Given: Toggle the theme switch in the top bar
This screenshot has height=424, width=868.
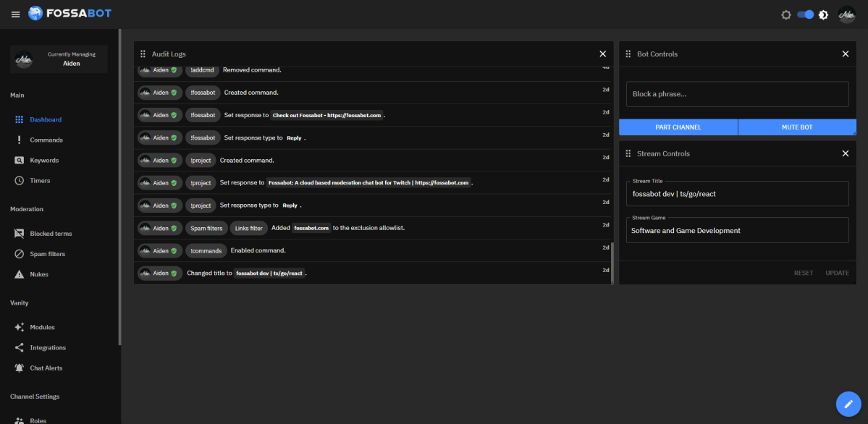Looking at the screenshot, I should (805, 13).
